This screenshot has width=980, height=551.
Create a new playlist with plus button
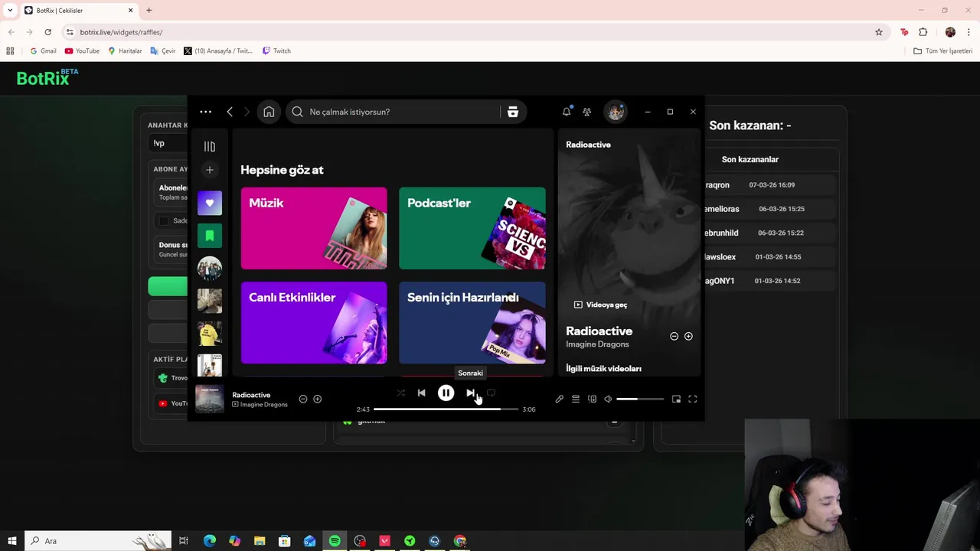coord(210,170)
